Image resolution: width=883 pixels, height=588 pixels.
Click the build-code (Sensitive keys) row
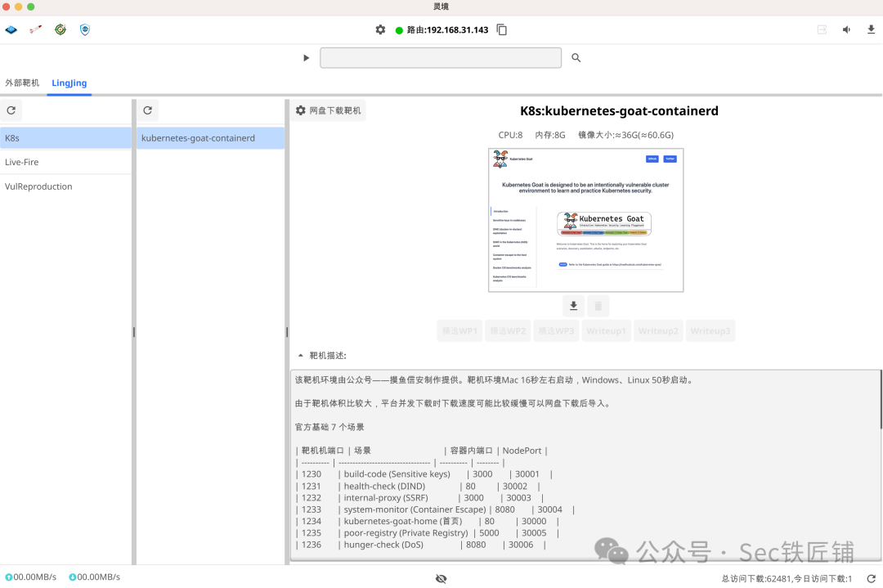pos(424,474)
